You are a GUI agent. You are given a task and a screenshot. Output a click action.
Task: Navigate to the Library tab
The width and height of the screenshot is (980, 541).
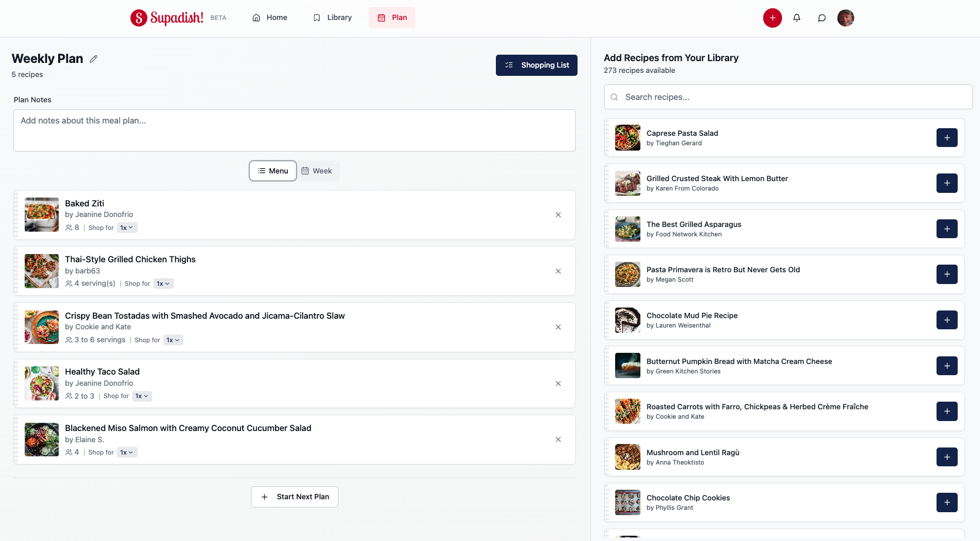[x=332, y=18]
